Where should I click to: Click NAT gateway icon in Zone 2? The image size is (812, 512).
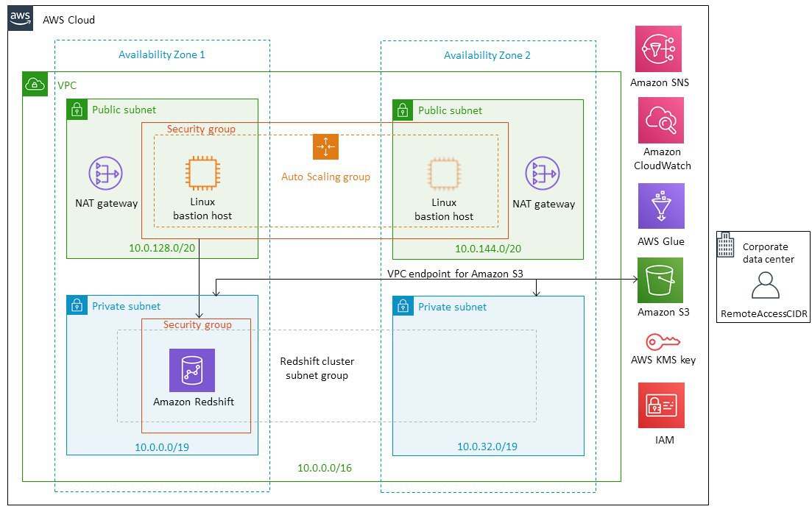coord(543,174)
